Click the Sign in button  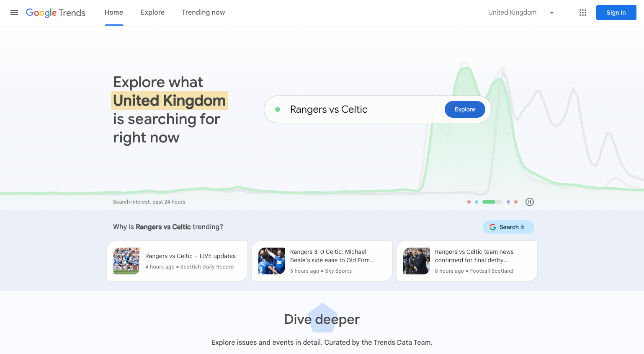[616, 13]
